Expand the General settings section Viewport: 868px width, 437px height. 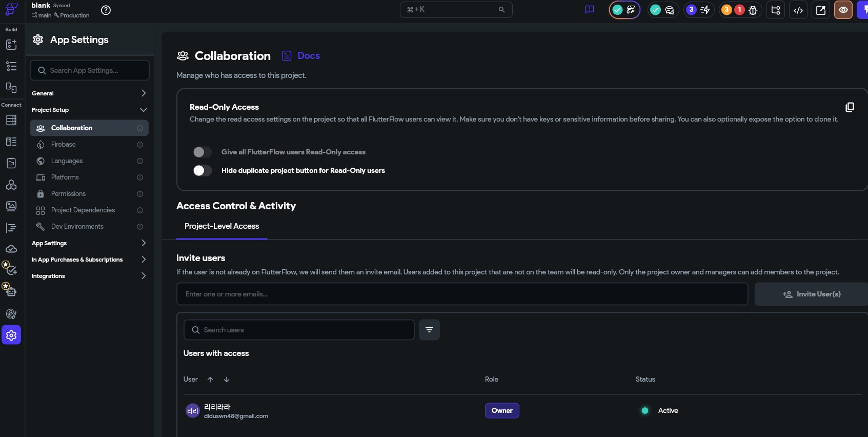[x=89, y=93]
